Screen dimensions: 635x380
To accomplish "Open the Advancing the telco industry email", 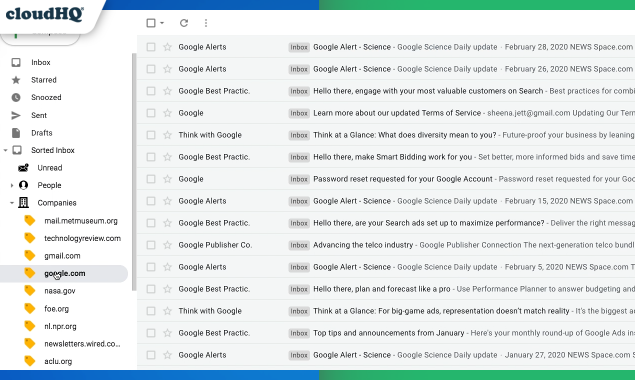I will click(386, 245).
